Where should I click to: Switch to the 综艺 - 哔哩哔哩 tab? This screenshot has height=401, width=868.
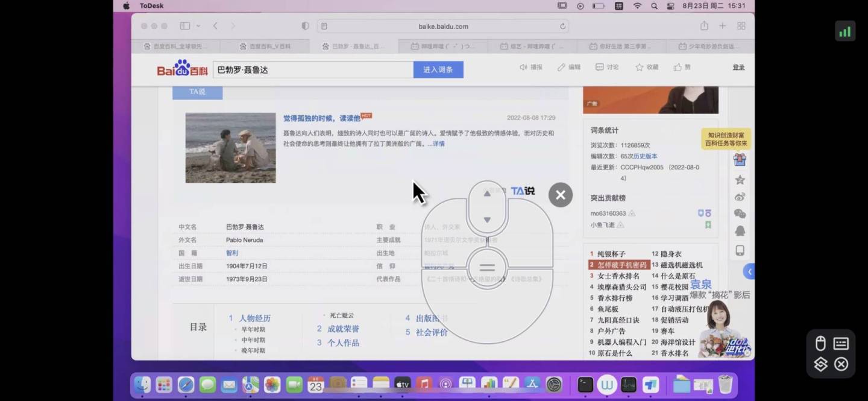point(532,46)
